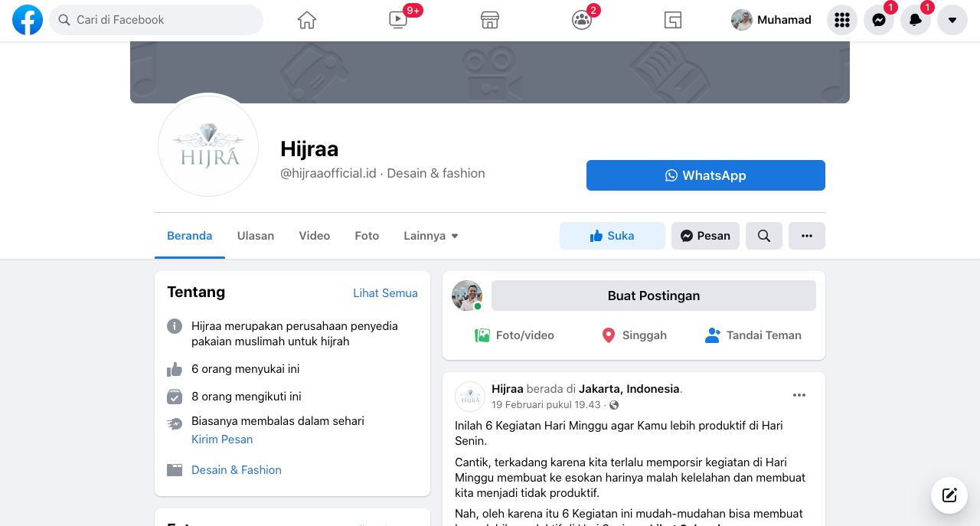Expand the Lainnya dropdown tab

click(x=431, y=236)
